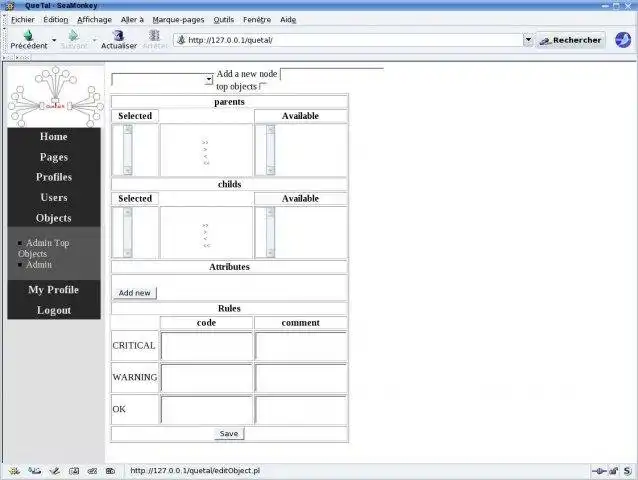The image size is (638, 480).
Task: Click the QueTal logo image
Action: [x=55, y=96]
